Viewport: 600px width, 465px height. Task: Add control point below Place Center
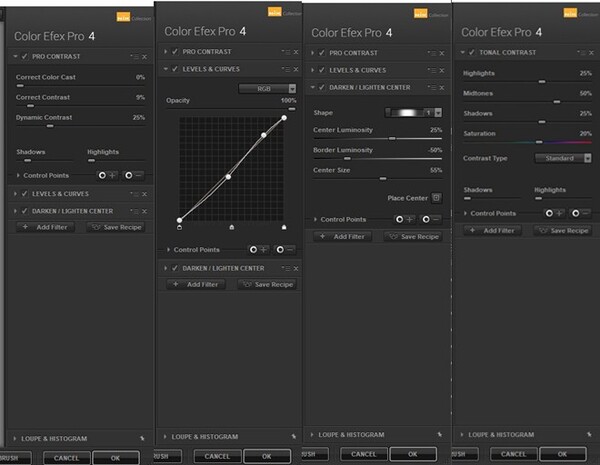(x=405, y=219)
